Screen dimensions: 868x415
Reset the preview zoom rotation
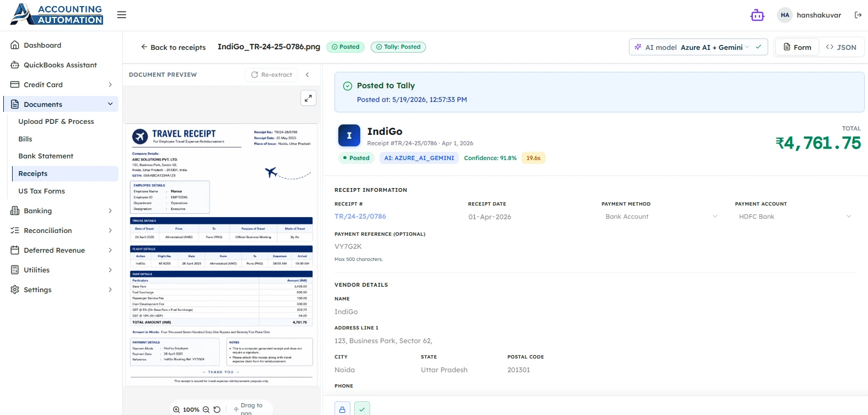click(217, 410)
